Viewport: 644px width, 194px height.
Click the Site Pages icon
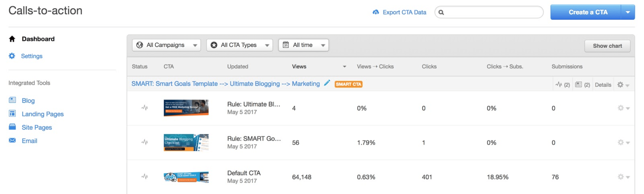point(12,127)
